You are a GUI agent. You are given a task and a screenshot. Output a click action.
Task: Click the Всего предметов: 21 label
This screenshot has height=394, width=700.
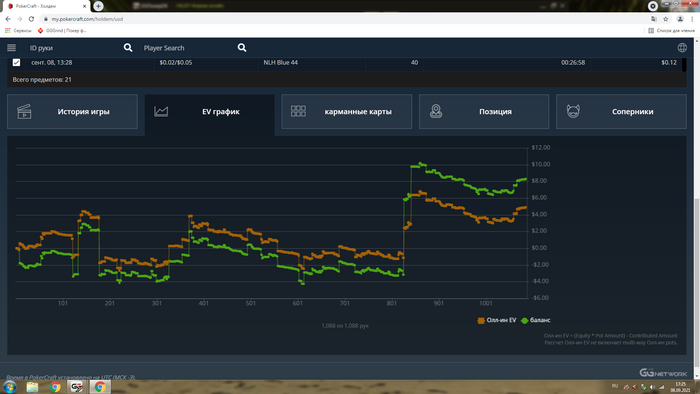(x=42, y=79)
